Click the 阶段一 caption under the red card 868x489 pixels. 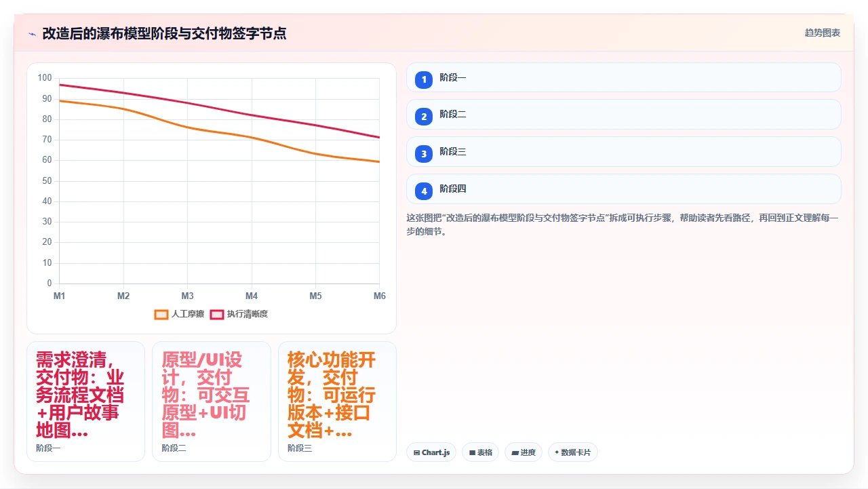48,448
